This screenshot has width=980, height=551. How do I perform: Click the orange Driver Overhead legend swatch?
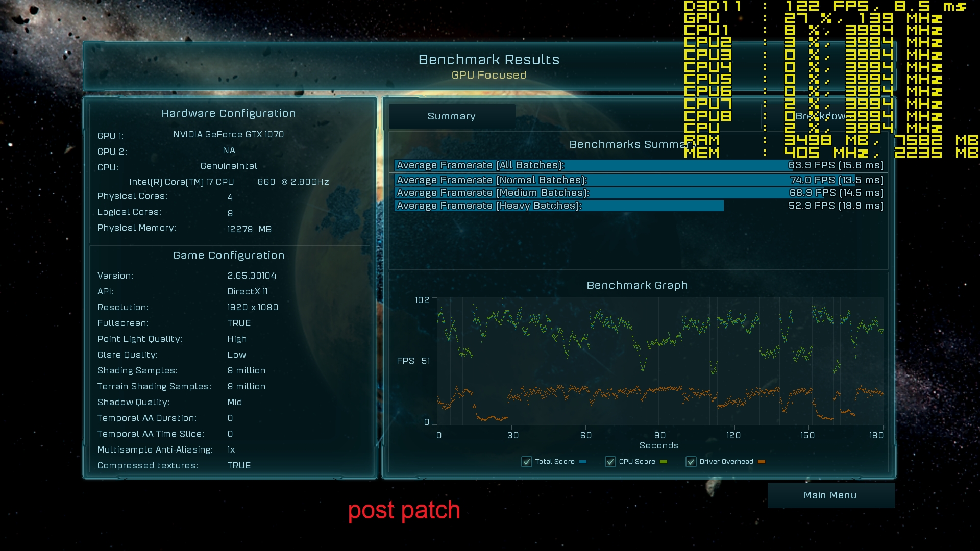[x=762, y=462]
